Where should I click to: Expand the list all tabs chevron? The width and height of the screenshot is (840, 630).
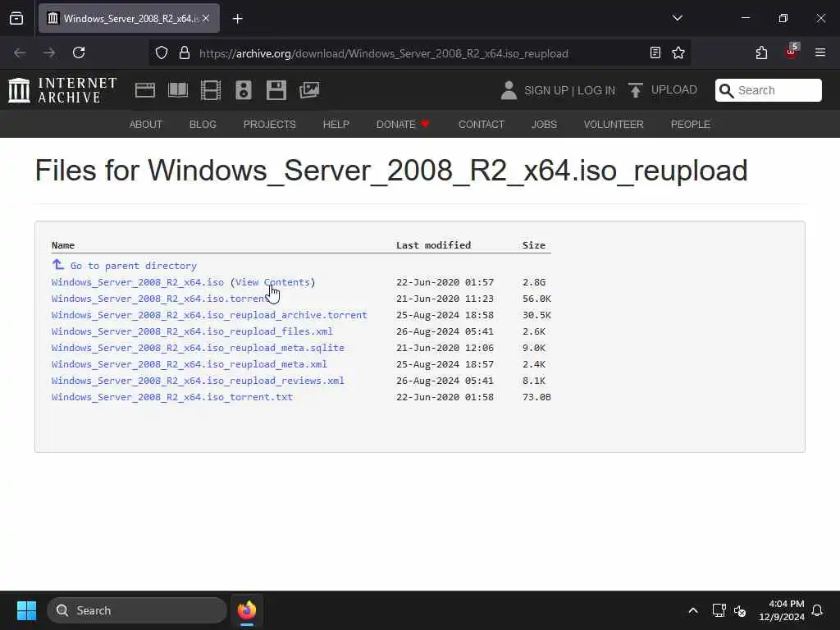(x=678, y=18)
